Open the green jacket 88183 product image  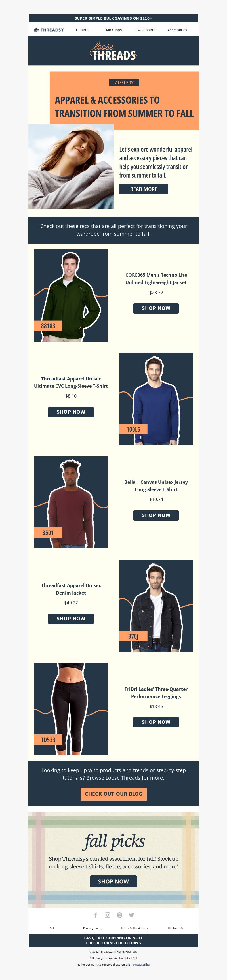[71, 295]
